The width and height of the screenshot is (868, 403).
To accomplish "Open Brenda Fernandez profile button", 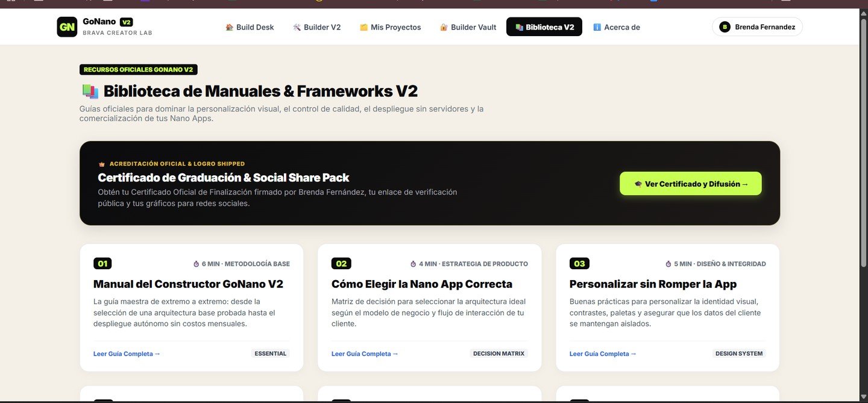I will [x=758, y=27].
